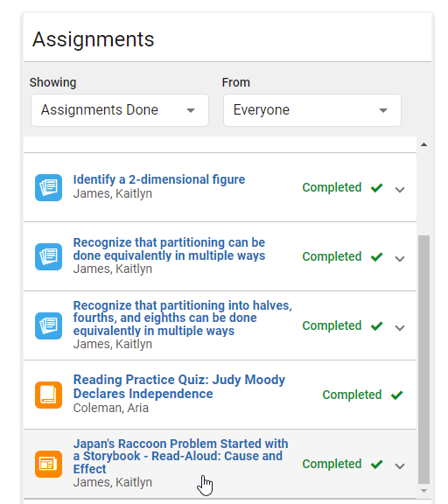The width and height of the screenshot is (448, 504).
Task: Open Reading Practice Quiz: Judy Moody link
Action: (179, 387)
